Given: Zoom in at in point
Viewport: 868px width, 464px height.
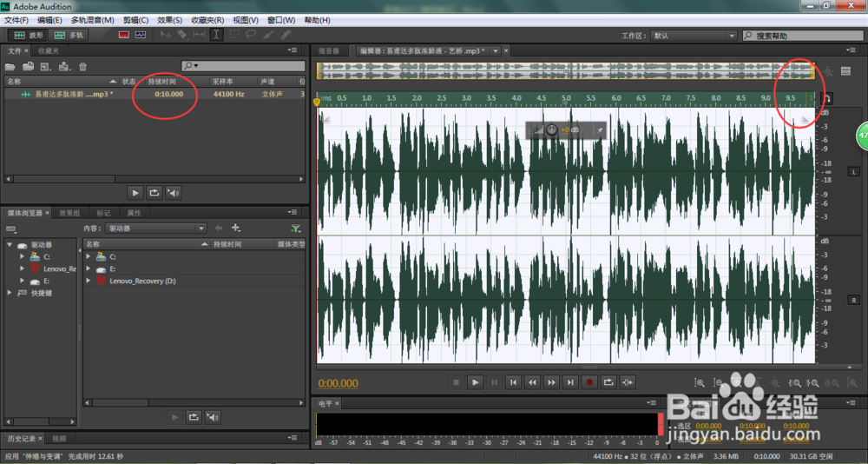Looking at the screenshot, I should click(795, 382).
